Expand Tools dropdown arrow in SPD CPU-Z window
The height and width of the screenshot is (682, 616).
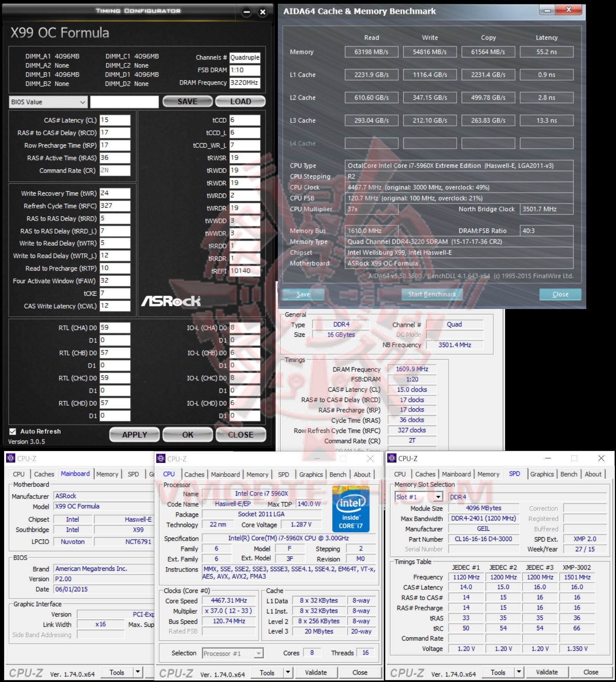(x=519, y=672)
